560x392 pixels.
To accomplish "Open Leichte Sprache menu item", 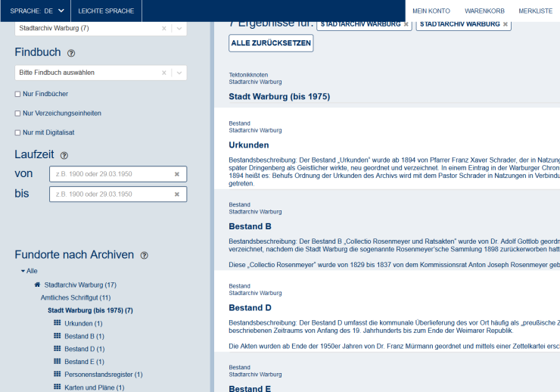I will coord(106,11).
